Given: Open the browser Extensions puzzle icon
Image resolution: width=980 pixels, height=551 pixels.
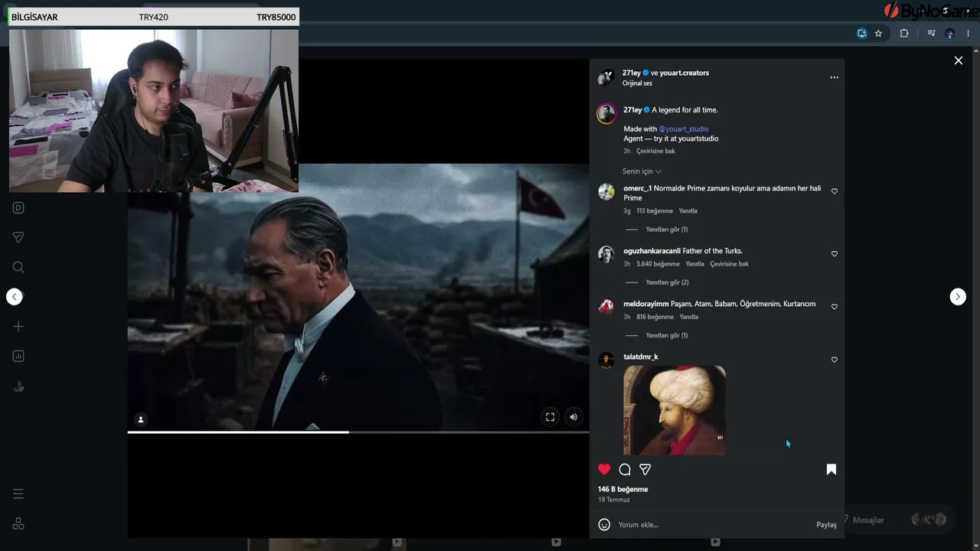Looking at the screenshot, I should pyautogui.click(x=904, y=34).
